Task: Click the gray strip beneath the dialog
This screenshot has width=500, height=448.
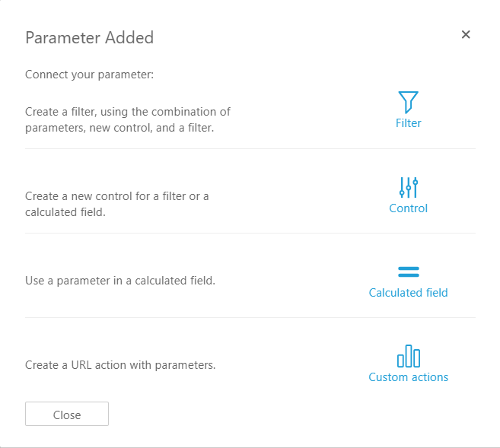Action: [x=250, y=447]
